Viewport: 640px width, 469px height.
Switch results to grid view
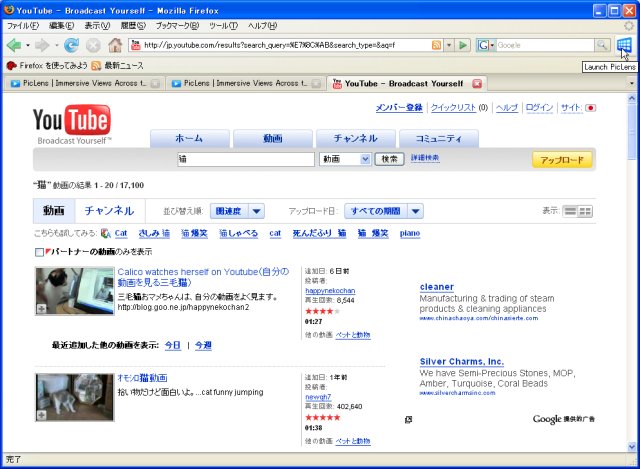coord(585,211)
